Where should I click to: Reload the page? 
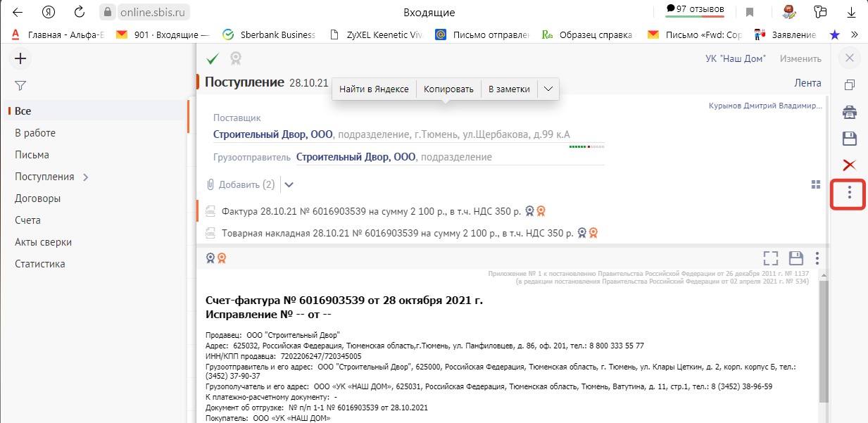click(80, 12)
